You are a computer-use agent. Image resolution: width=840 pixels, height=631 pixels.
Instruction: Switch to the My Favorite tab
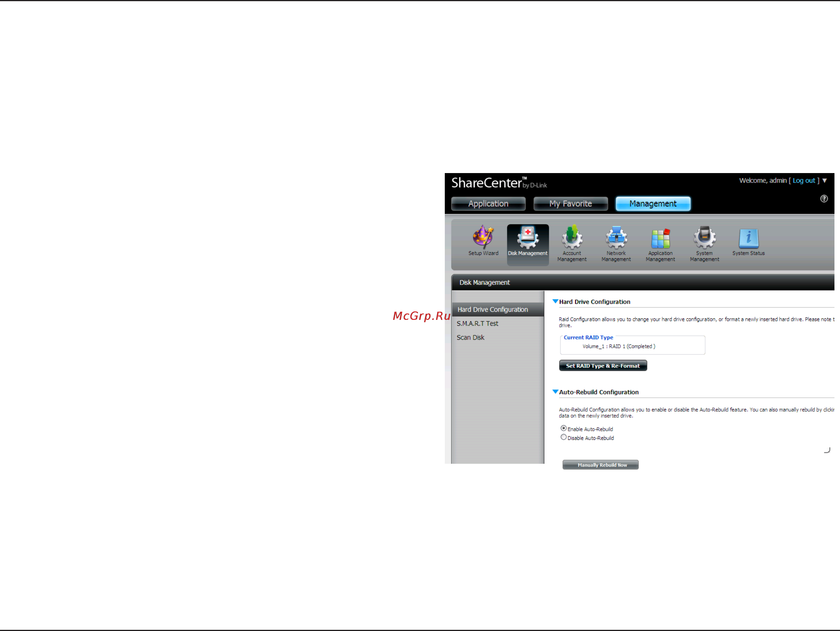pos(571,204)
